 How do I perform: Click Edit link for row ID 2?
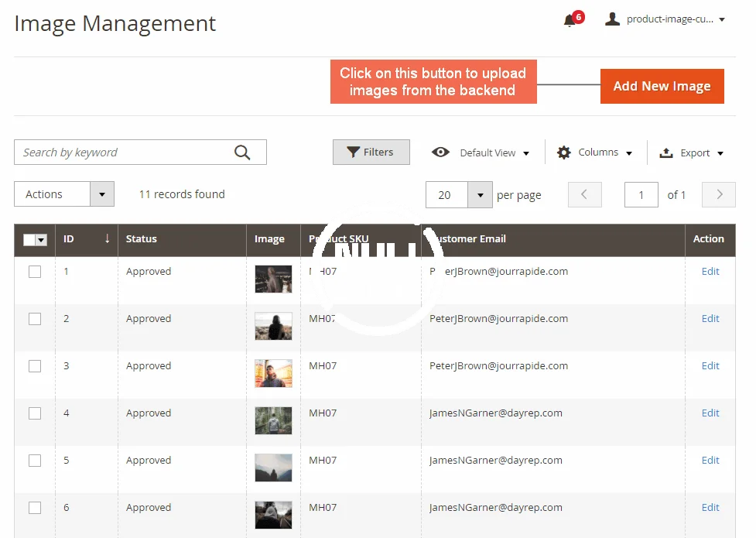point(710,319)
